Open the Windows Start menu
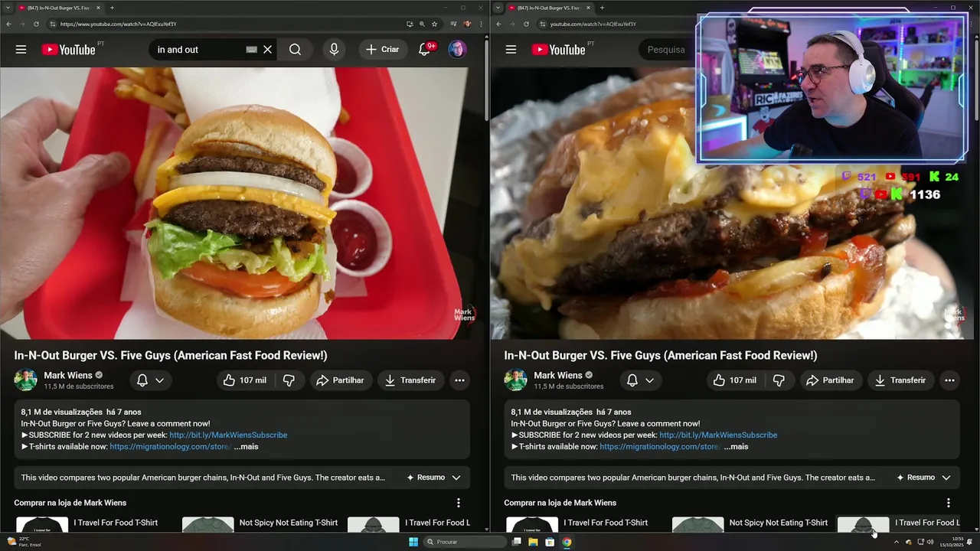Screen dimensions: 980x551 pyautogui.click(x=413, y=542)
